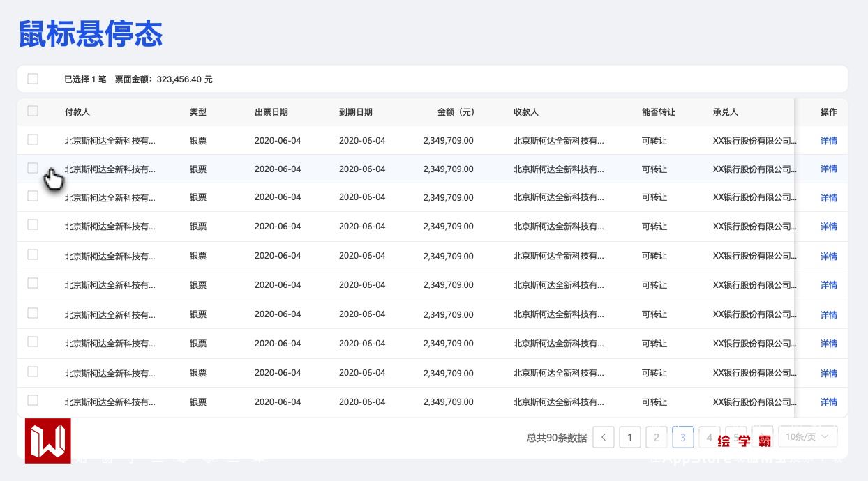Click 银票 in the first data row
The image size is (868, 481).
click(x=198, y=141)
